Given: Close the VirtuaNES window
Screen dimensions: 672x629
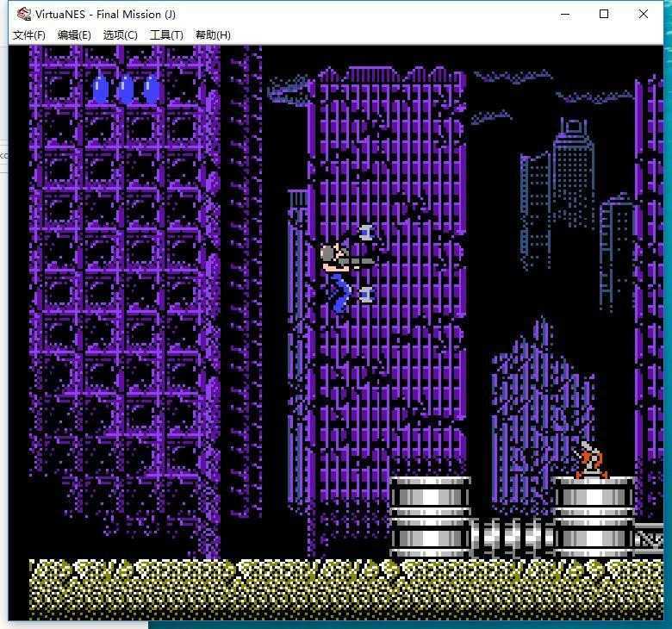Looking at the screenshot, I should [x=644, y=14].
